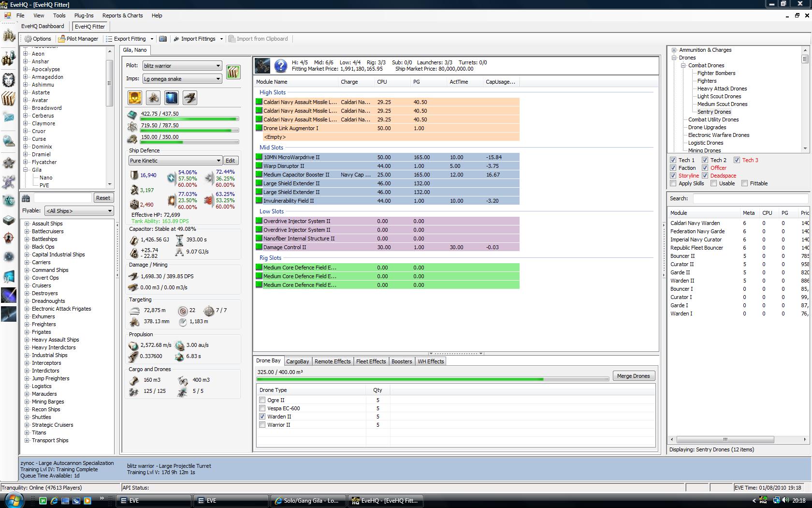Image resolution: width=812 pixels, height=508 pixels.
Task: Check the Warrior II drone checkbox
Action: [x=262, y=425]
